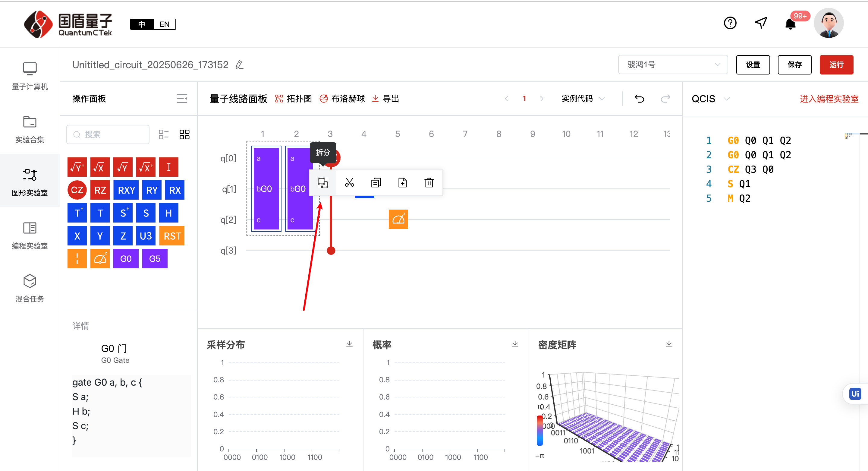The height and width of the screenshot is (471, 868).
Task: Select the G0 custom gate in palette
Action: [126, 259]
